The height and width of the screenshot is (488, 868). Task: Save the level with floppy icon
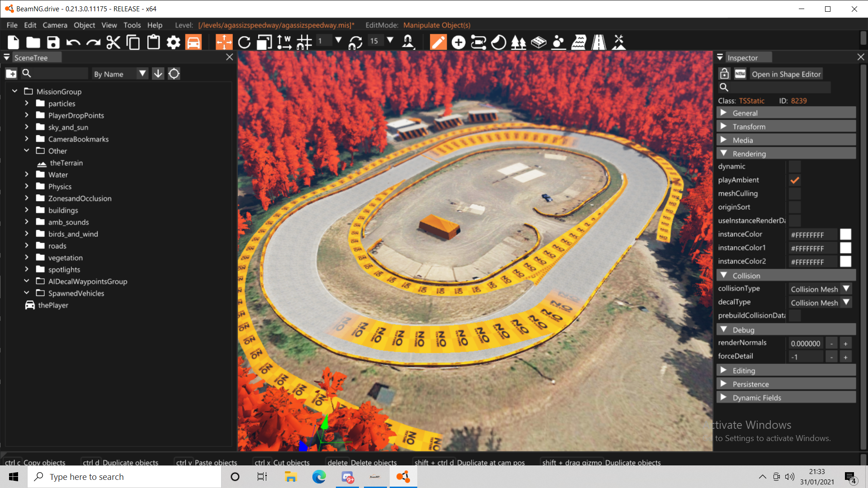click(53, 42)
